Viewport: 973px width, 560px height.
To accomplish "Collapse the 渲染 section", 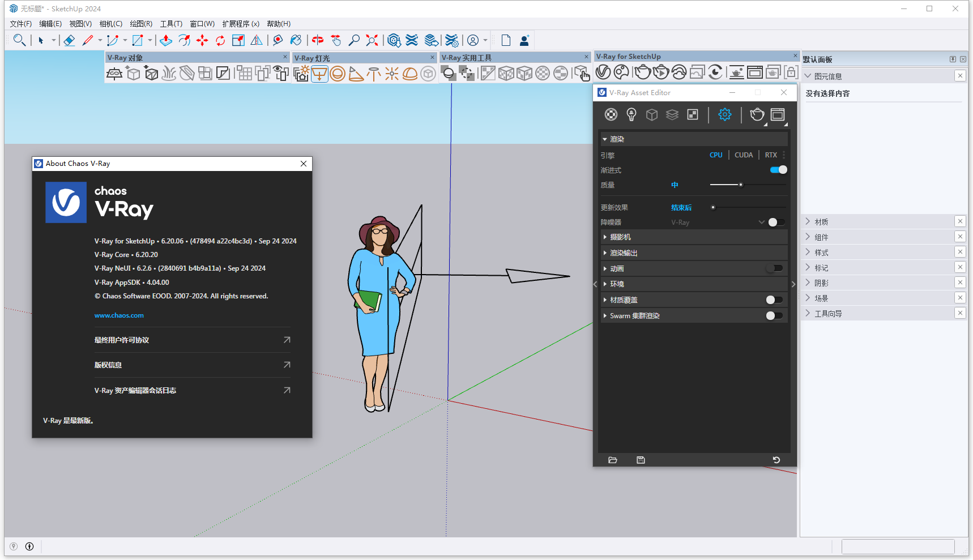I will click(694, 139).
